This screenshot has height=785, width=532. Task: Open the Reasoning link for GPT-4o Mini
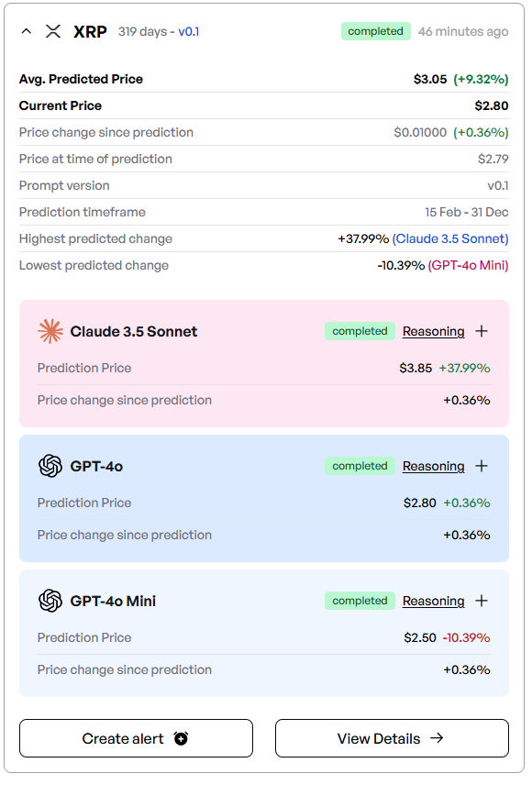433,601
